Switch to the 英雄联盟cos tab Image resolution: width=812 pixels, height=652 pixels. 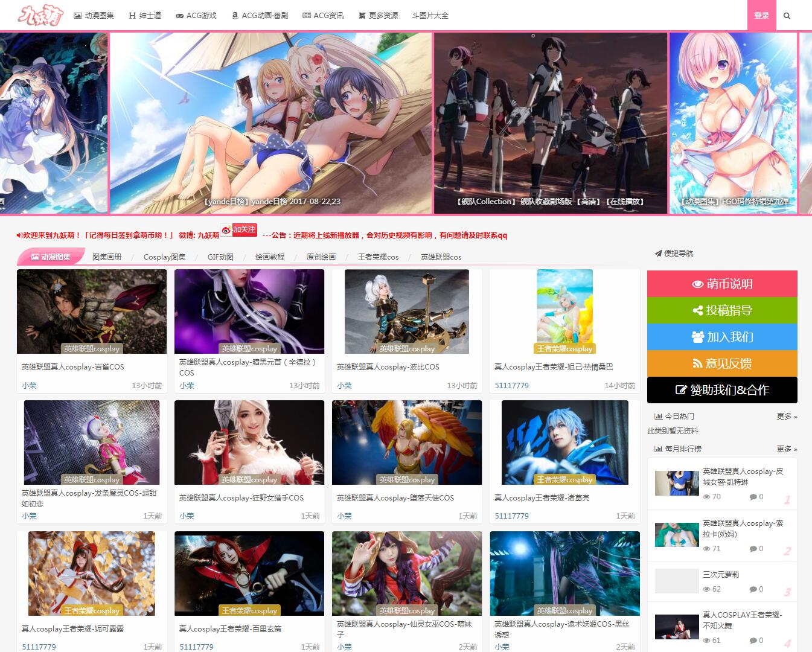point(441,257)
